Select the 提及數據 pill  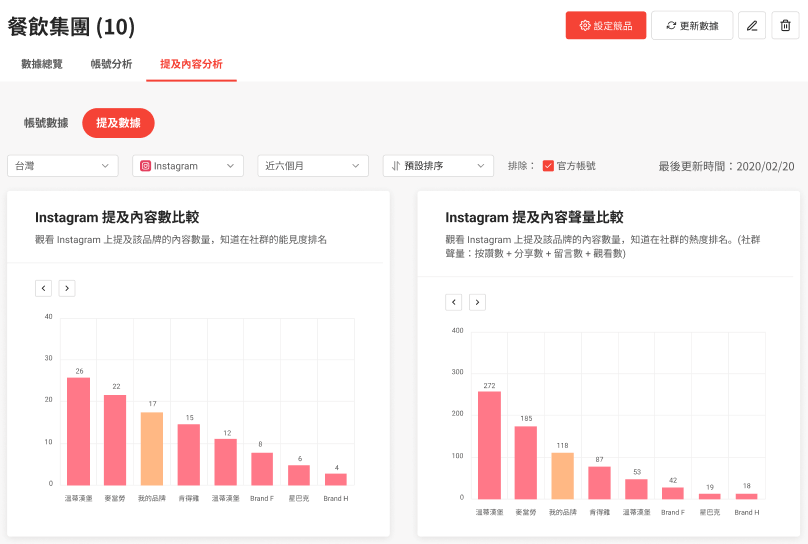point(119,123)
